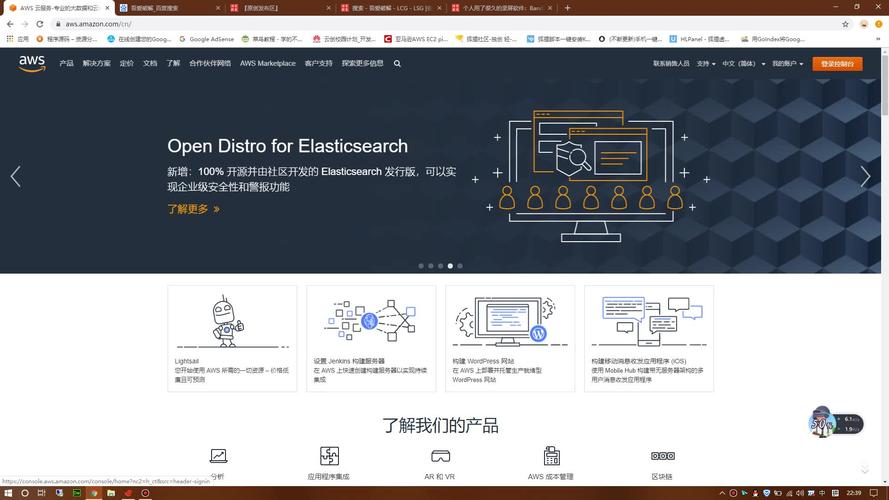Viewport: 889px width, 500px height.
Task: Open the File Explorer taskbar icon
Action: tap(111, 493)
